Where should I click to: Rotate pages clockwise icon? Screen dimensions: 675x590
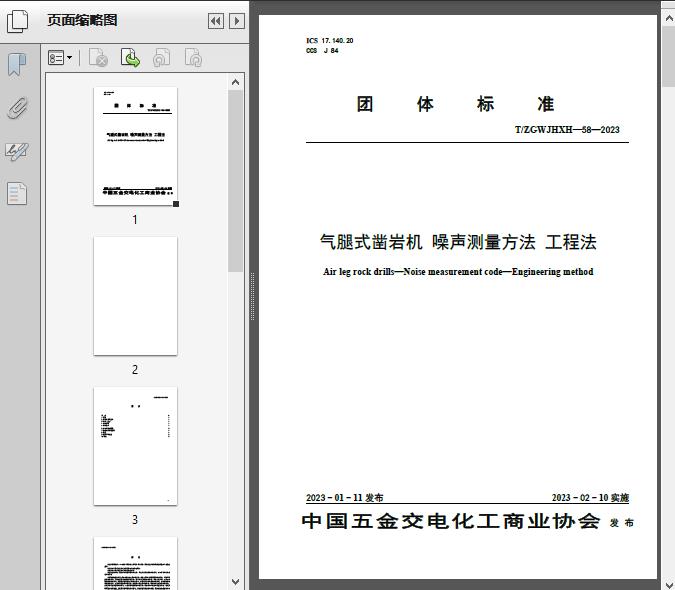coord(193,58)
